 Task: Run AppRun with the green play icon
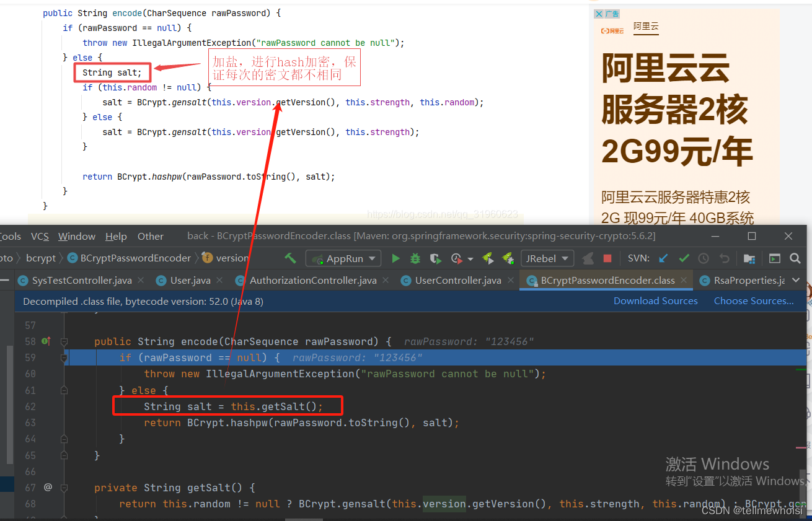point(396,258)
